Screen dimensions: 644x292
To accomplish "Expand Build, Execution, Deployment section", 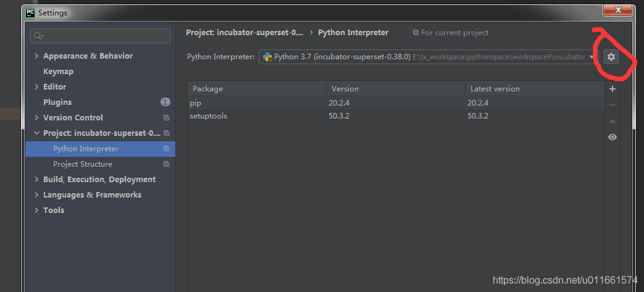I will (x=36, y=180).
